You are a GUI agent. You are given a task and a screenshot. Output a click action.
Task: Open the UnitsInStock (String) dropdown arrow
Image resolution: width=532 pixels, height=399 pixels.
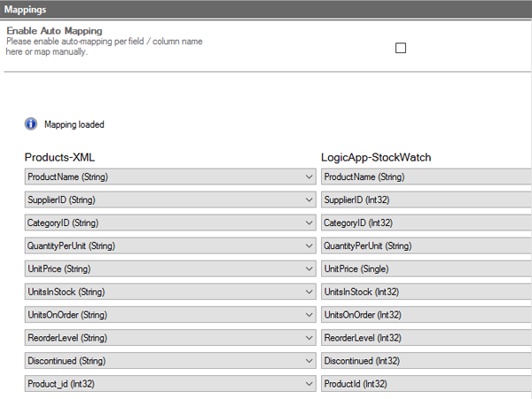(309, 293)
